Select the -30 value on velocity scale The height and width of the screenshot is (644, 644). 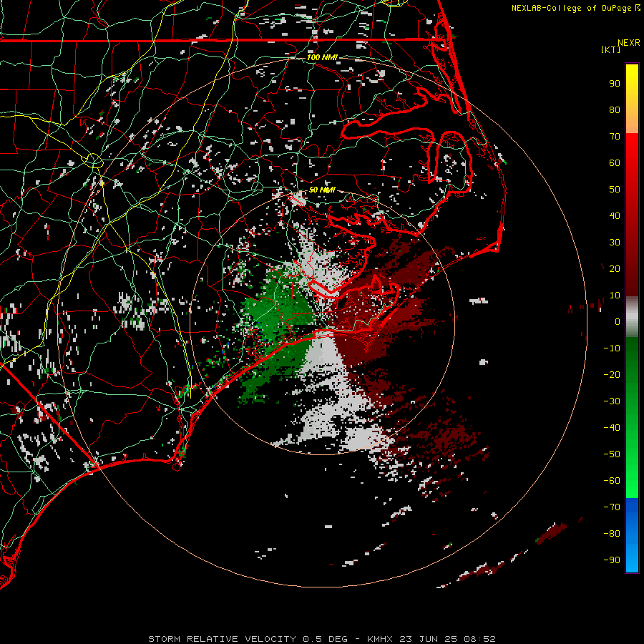click(612, 401)
